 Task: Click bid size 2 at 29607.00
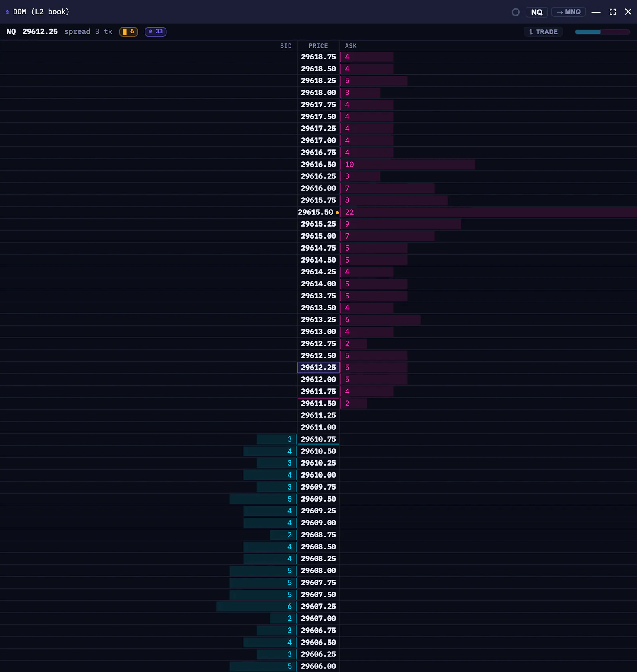coord(290,619)
